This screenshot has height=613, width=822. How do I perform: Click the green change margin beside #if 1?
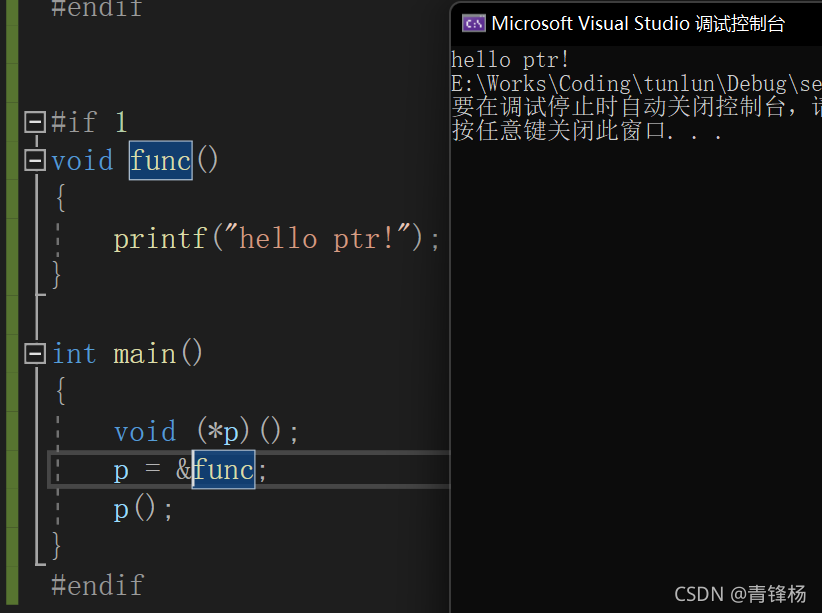tap(12, 122)
